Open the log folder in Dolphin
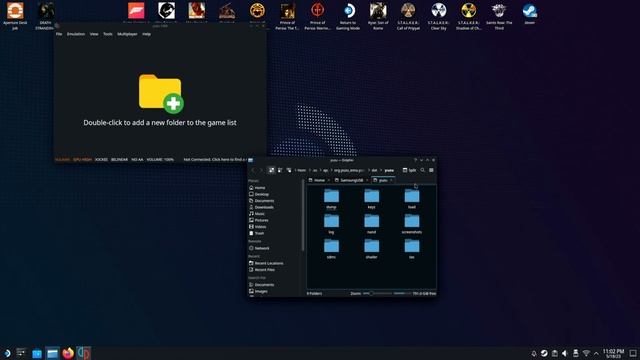This screenshot has height=360, width=640. click(331, 224)
